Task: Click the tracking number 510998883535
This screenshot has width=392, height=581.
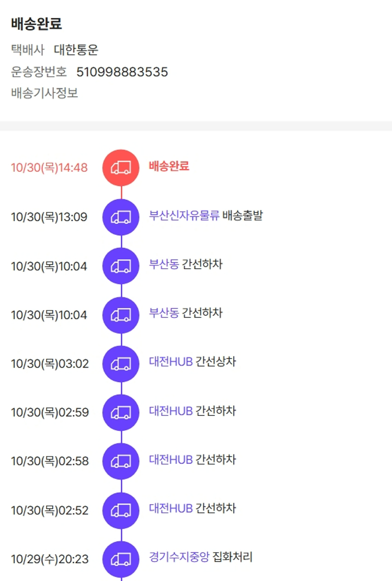Action: pyautogui.click(x=122, y=72)
